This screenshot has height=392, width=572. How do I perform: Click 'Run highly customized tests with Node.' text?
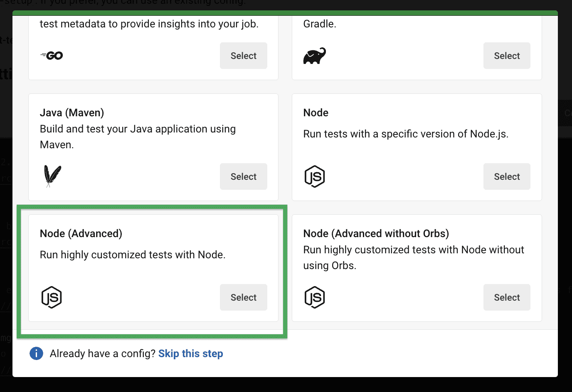tap(133, 255)
